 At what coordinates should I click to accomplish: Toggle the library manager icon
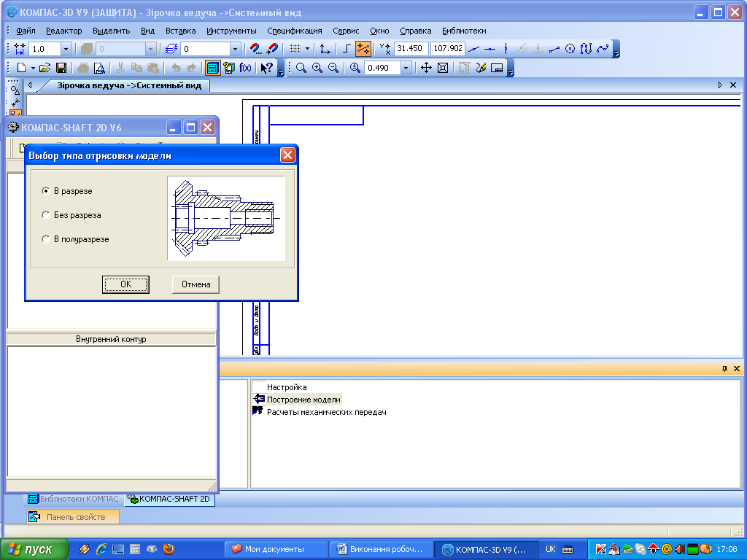[x=212, y=68]
